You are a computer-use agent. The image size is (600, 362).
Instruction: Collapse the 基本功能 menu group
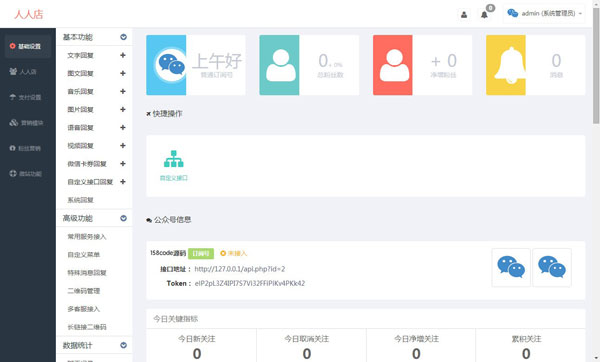123,37
